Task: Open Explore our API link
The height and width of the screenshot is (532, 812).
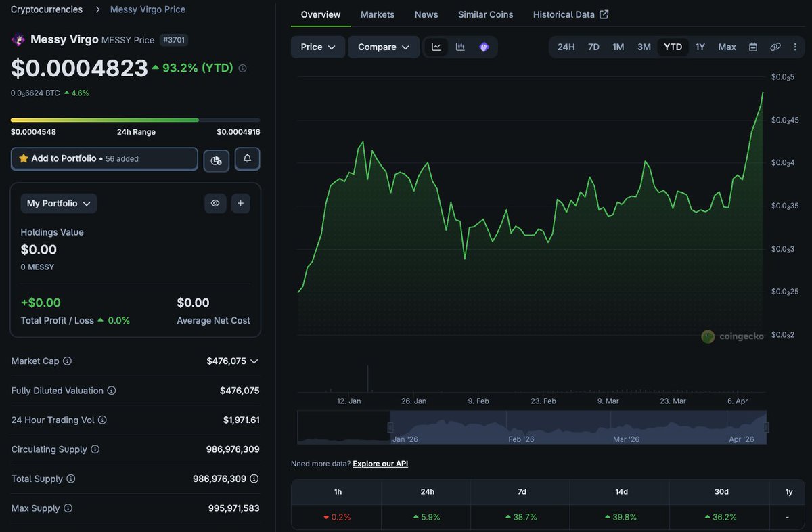Action: (x=380, y=464)
